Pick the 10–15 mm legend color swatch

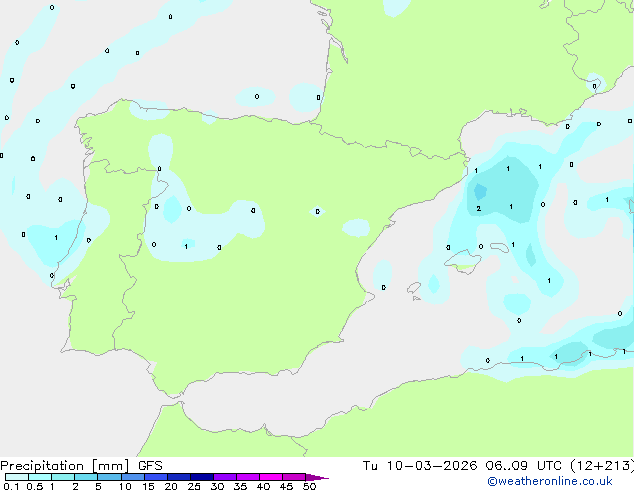[133, 477]
